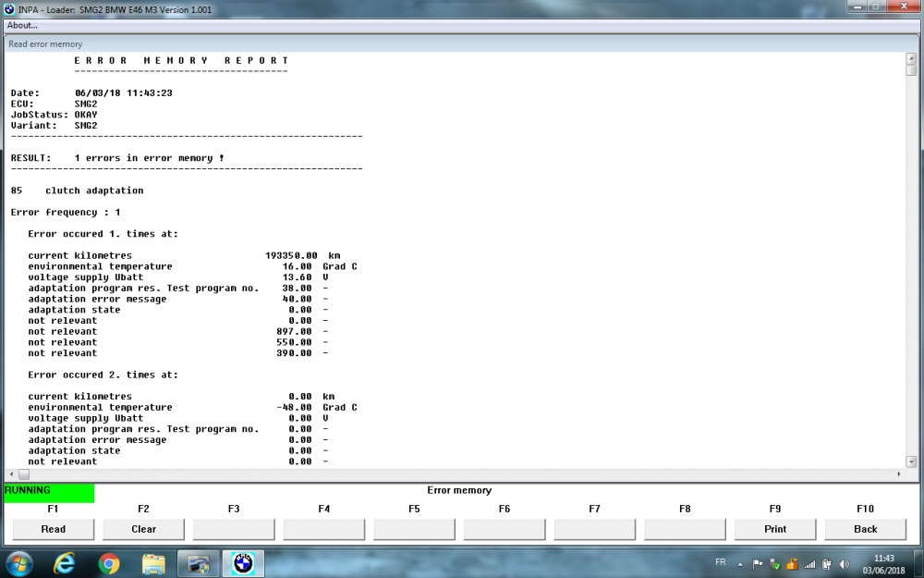Click the INPA window title bar icon
This screenshot has height=578, width=924.
click(x=9, y=9)
